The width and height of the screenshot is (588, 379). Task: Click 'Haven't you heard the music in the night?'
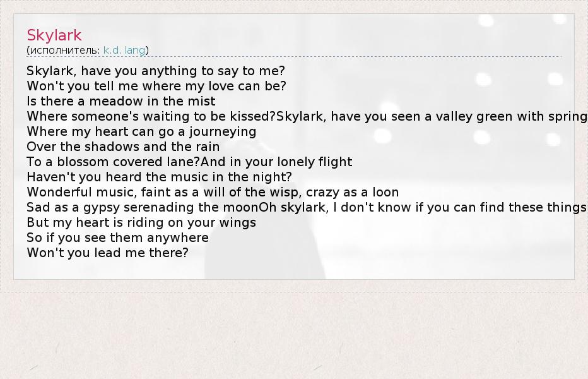point(159,177)
